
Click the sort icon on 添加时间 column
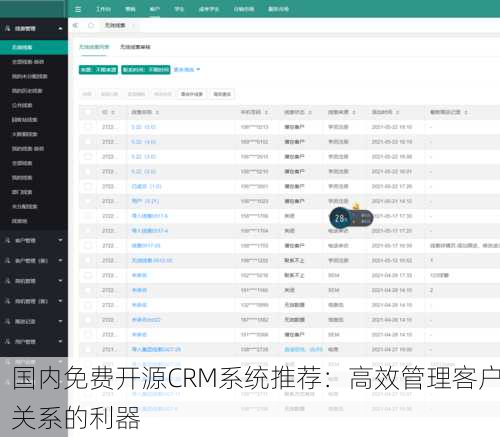(x=398, y=112)
